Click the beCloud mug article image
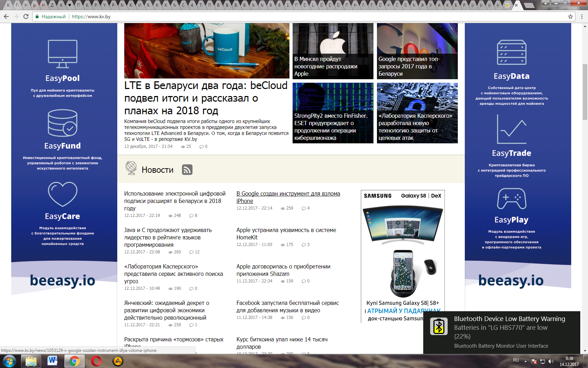The image size is (588, 368). pos(207,51)
